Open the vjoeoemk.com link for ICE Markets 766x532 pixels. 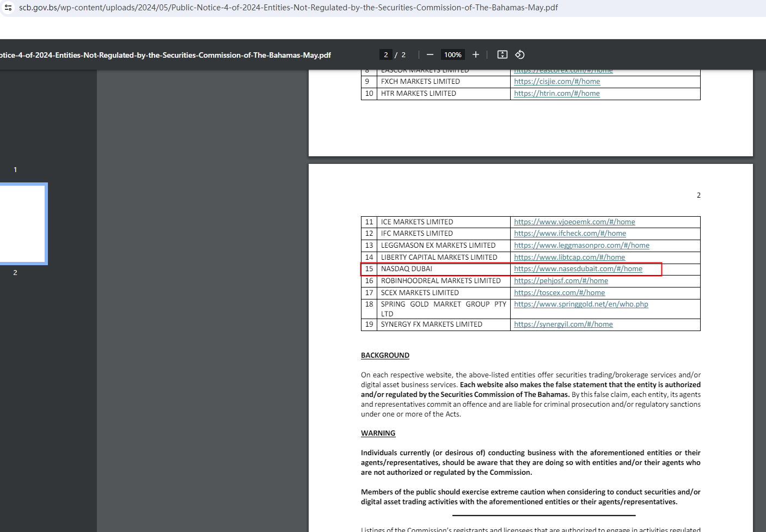[x=574, y=222]
